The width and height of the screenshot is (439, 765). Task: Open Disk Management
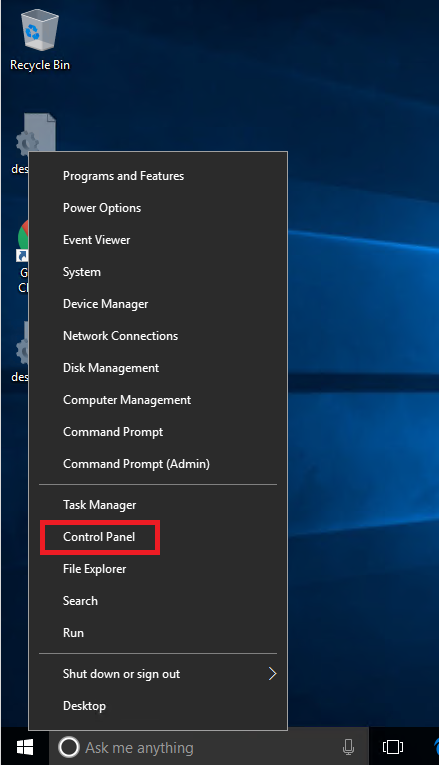point(111,368)
